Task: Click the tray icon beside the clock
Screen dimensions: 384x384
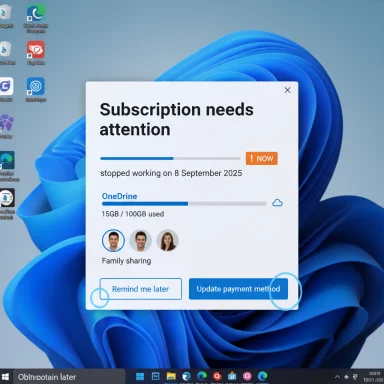Action: 355,377
